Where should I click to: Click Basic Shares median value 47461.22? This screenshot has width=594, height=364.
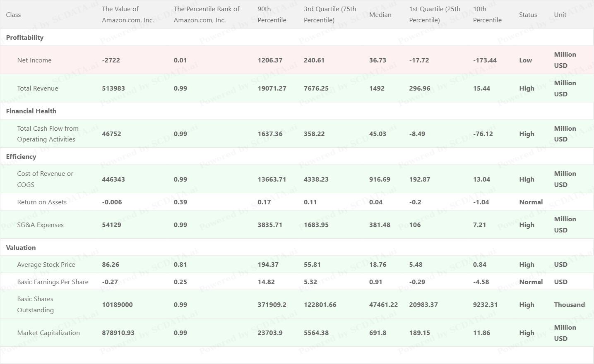click(383, 304)
